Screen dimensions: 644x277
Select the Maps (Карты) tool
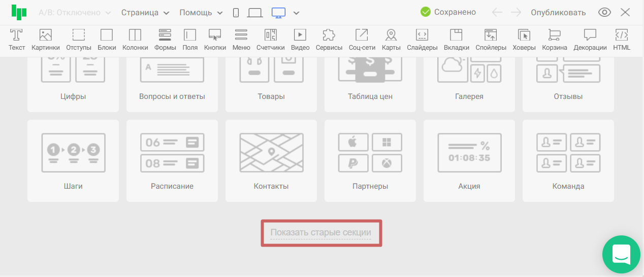click(391, 40)
